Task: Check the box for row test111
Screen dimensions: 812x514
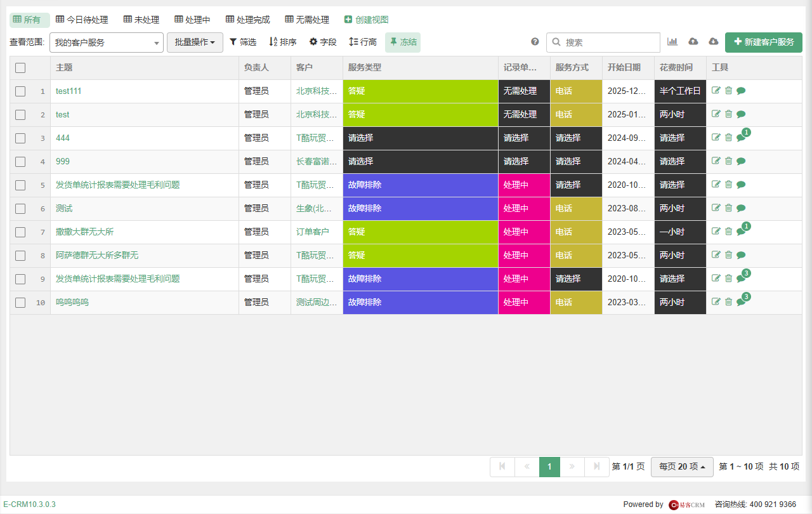Action: pyautogui.click(x=20, y=91)
